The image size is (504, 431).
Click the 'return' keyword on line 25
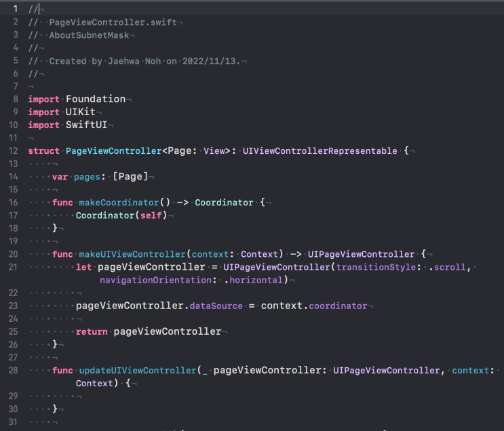point(92,331)
